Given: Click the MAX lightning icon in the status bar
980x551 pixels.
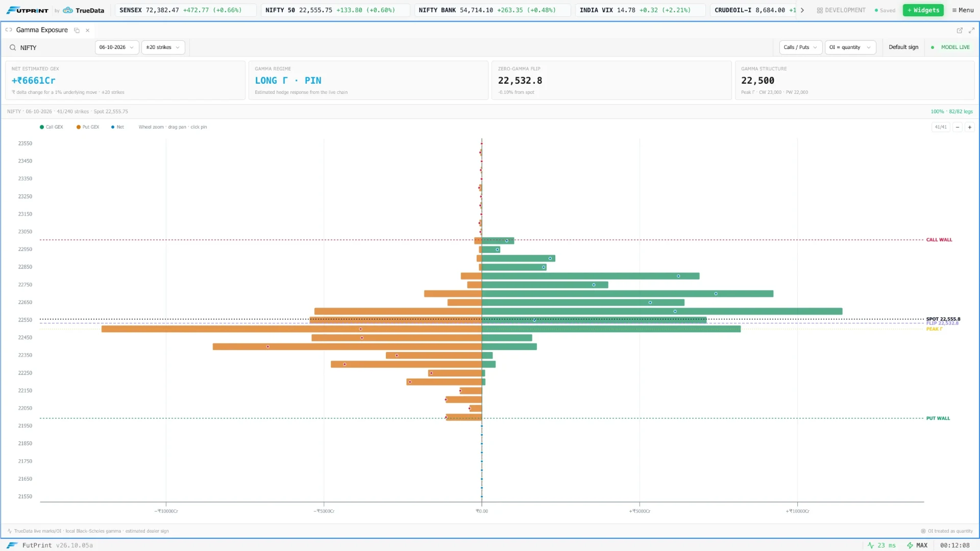Looking at the screenshot, I should point(910,545).
